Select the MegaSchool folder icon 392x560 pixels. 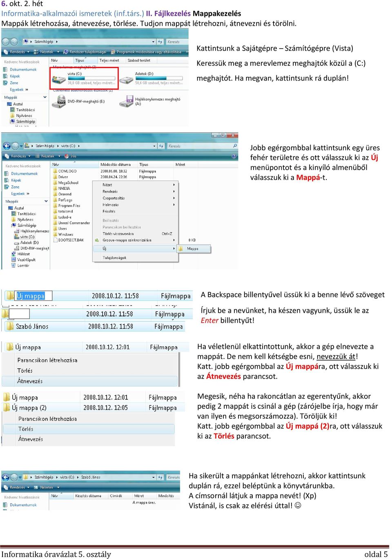point(55,183)
